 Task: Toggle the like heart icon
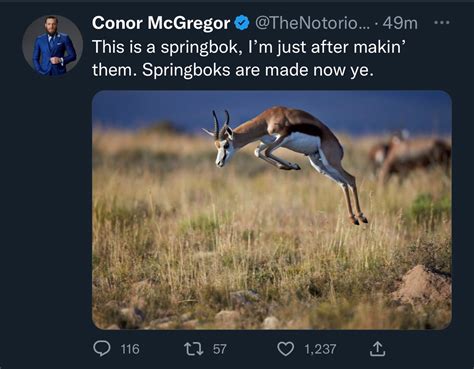[x=286, y=349]
